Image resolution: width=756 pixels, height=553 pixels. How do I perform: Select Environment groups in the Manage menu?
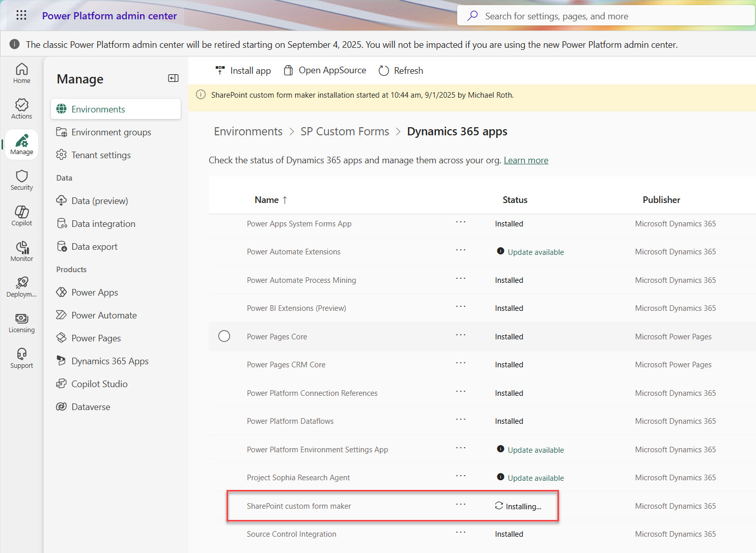coord(110,132)
